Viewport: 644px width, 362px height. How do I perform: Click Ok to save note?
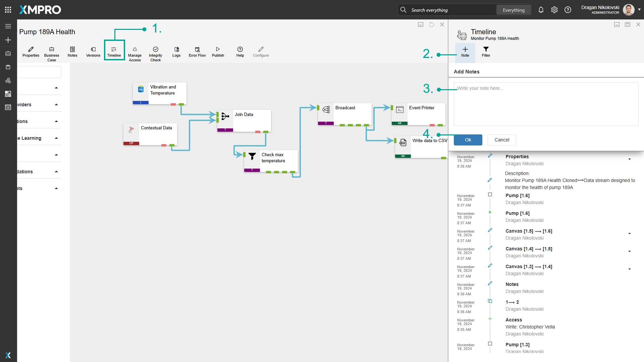pyautogui.click(x=468, y=140)
